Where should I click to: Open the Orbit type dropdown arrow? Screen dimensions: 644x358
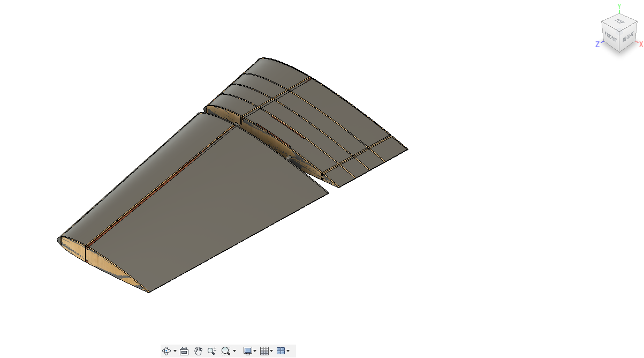tap(175, 352)
